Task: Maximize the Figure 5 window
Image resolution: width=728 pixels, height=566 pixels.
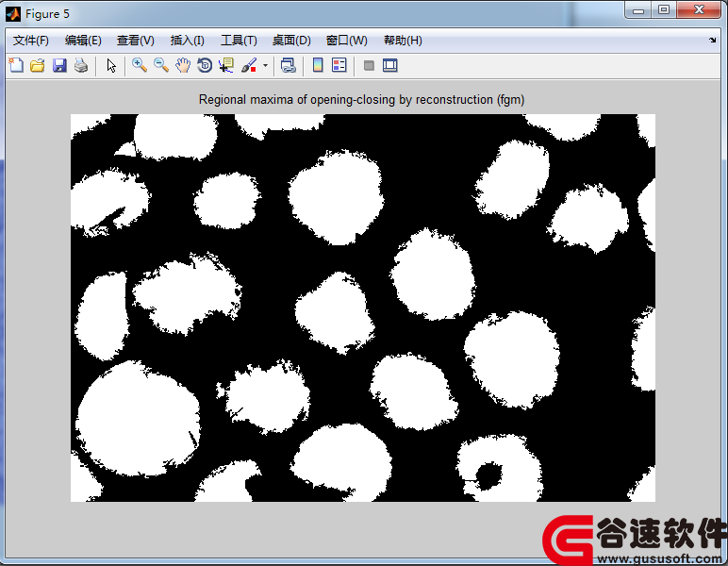Action: 664,10
